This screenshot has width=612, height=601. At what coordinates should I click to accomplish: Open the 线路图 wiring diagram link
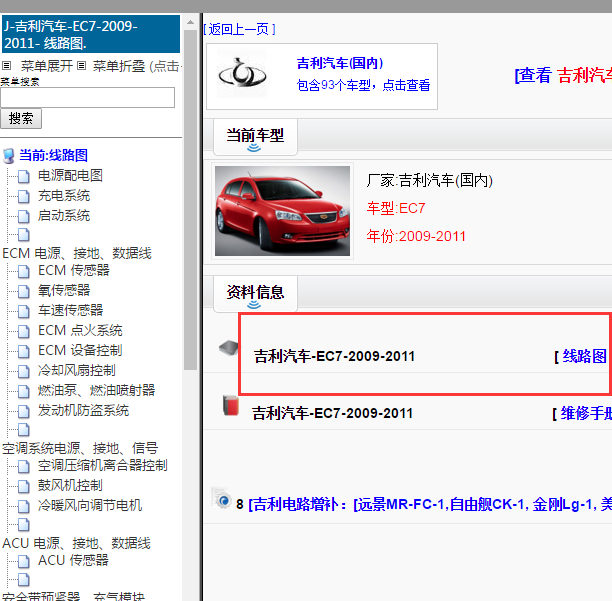[x=584, y=356]
